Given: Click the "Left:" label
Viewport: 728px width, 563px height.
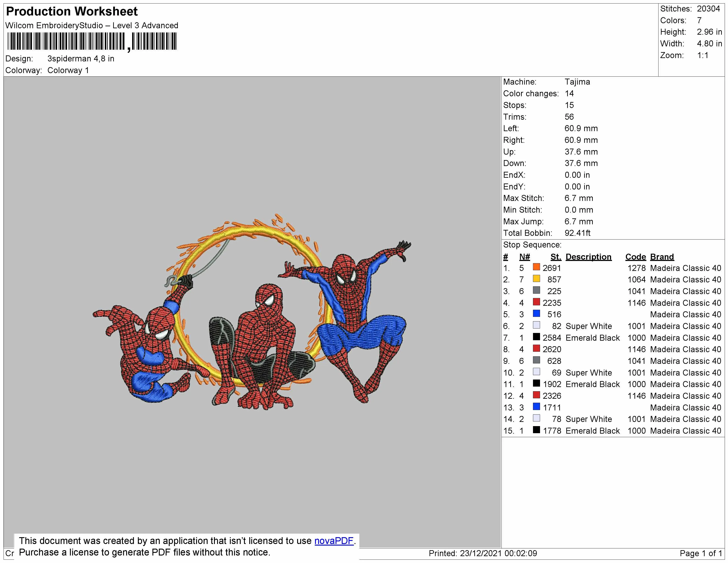Looking at the screenshot, I should pyautogui.click(x=511, y=128).
